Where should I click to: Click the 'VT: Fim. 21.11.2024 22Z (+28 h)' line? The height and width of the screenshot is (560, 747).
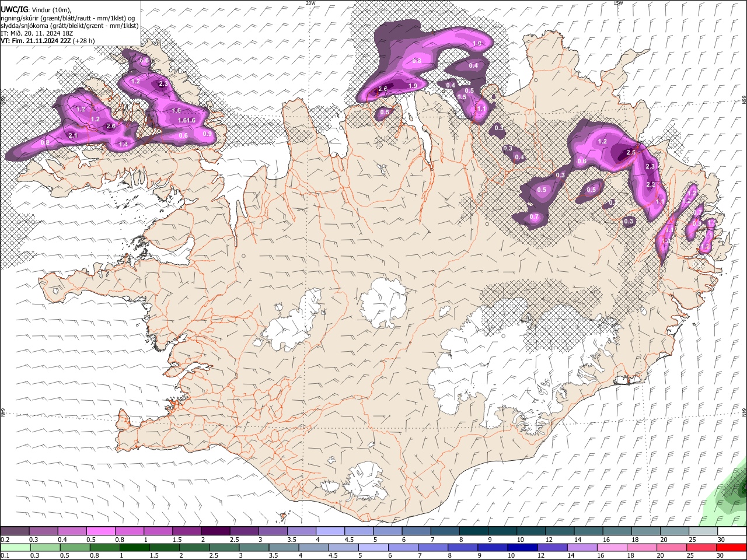[48, 41]
